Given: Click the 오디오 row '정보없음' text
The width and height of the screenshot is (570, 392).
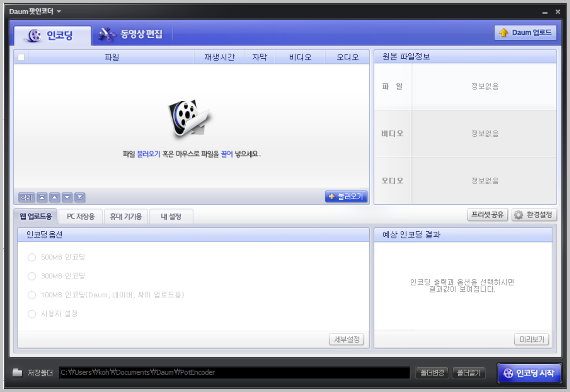Looking at the screenshot, I should click(x=485, y=181).
